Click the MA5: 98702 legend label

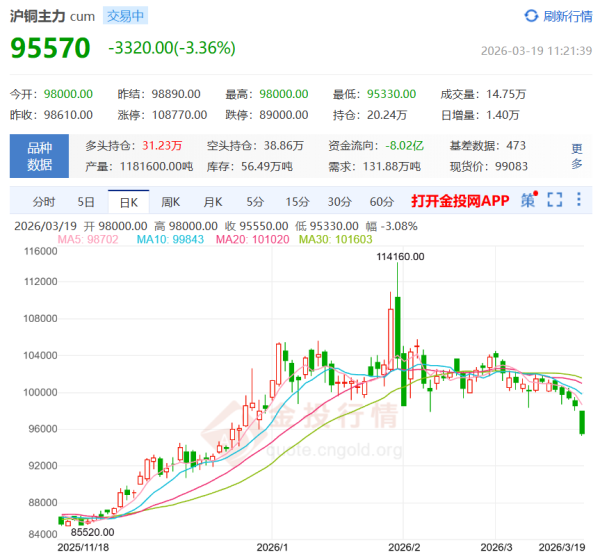point(88,239)
